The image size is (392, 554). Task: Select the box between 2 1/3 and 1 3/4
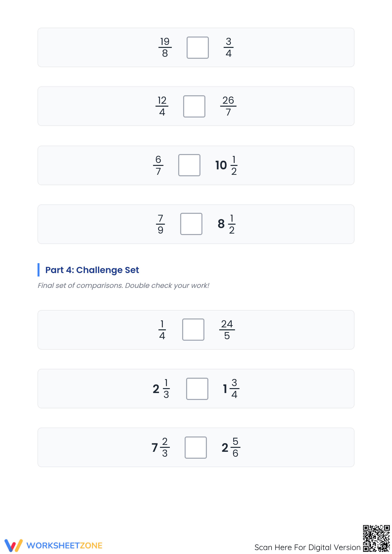(x=197, y=389)
